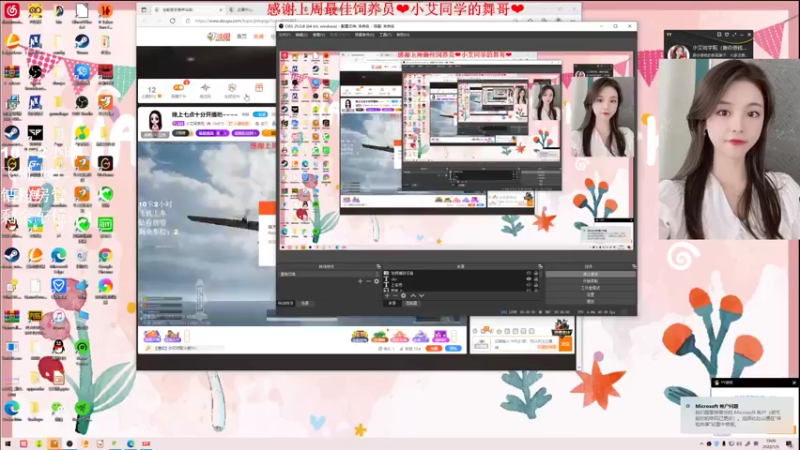The height and width of the screenshot is (450, 800).
Task: Toggle lock on the fourth OBS source
Action: coord(536,290)
